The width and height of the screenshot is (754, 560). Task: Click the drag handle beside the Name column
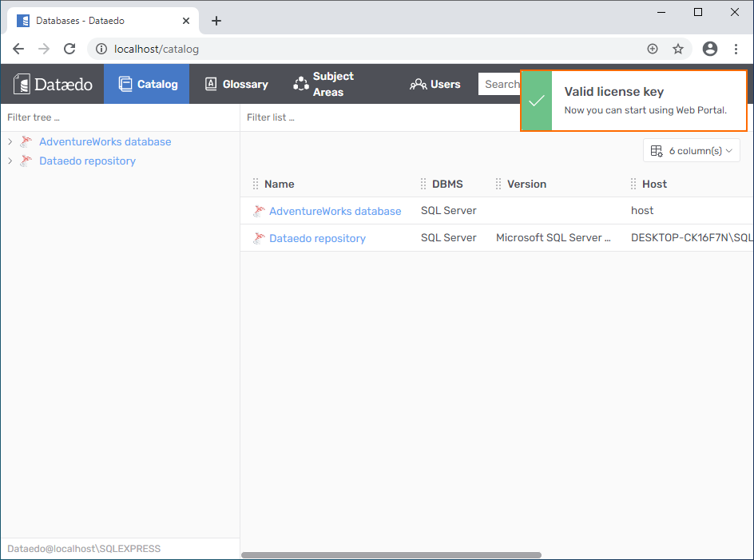(x=256, y=184)
